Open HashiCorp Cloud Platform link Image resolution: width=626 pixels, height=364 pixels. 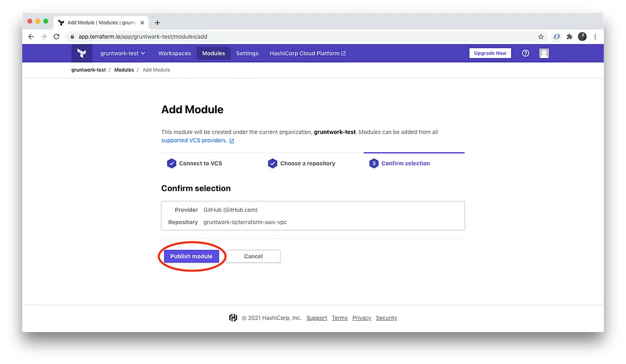pos(307,53)
